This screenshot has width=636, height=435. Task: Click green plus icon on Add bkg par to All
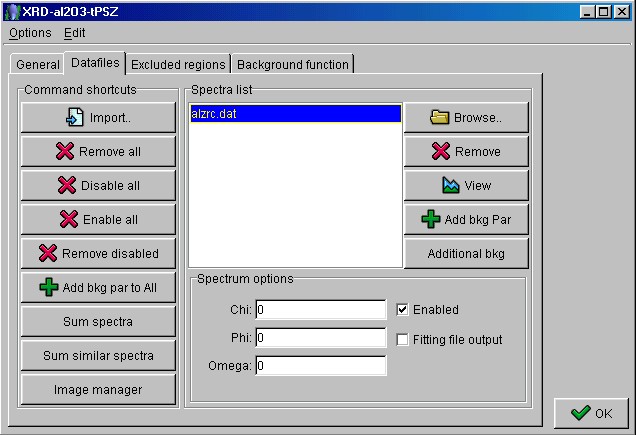(49, 287)
